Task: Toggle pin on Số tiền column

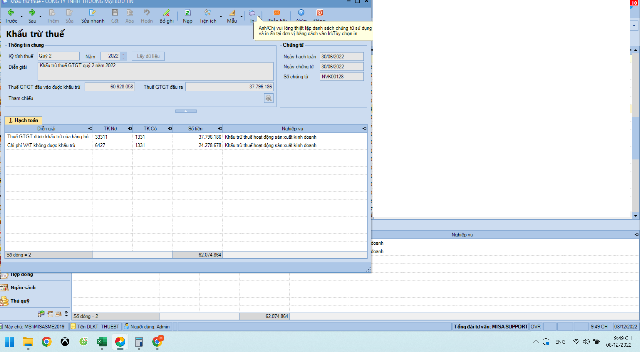Action: coord(220,129)
